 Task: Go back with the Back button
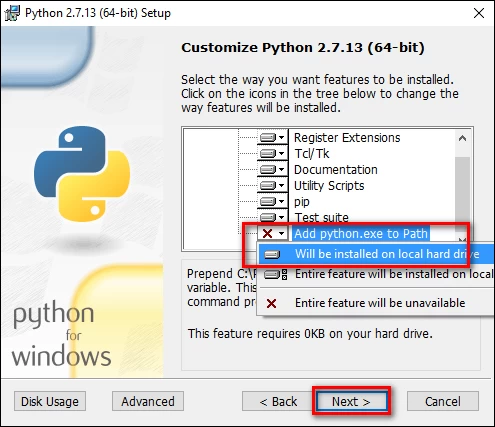(278, 401)
